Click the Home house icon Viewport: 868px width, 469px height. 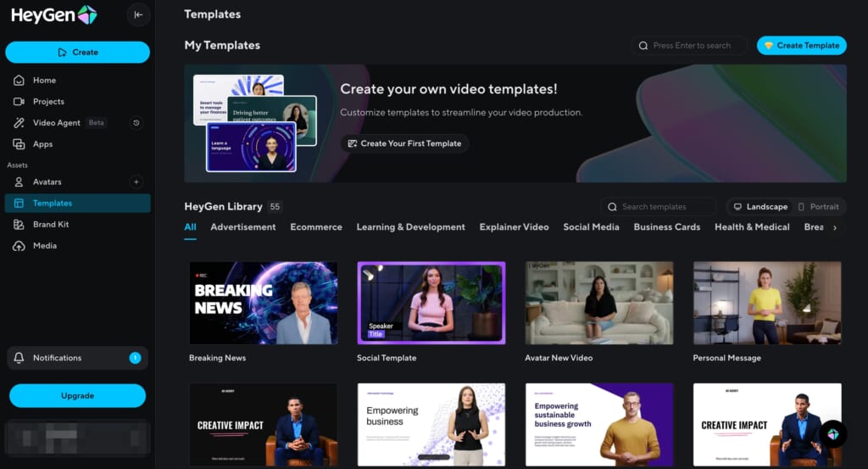[x=19, y=81]
